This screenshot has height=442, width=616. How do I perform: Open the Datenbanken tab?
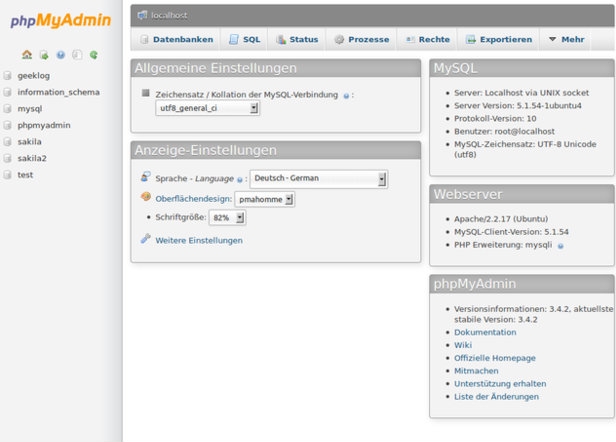click(x=176, y=39)
